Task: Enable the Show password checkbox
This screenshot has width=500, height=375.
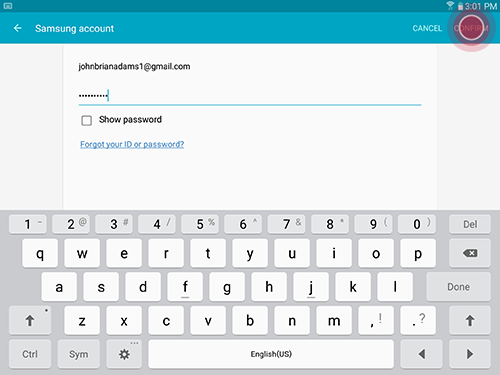Action: [x=87, y=120]
